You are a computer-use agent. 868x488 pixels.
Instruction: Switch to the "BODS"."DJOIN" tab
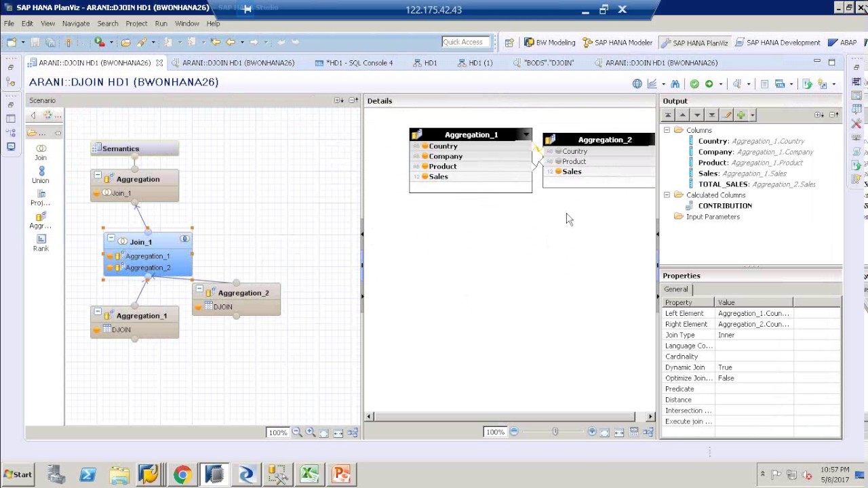pyautogui.click(x=543, y=63)
